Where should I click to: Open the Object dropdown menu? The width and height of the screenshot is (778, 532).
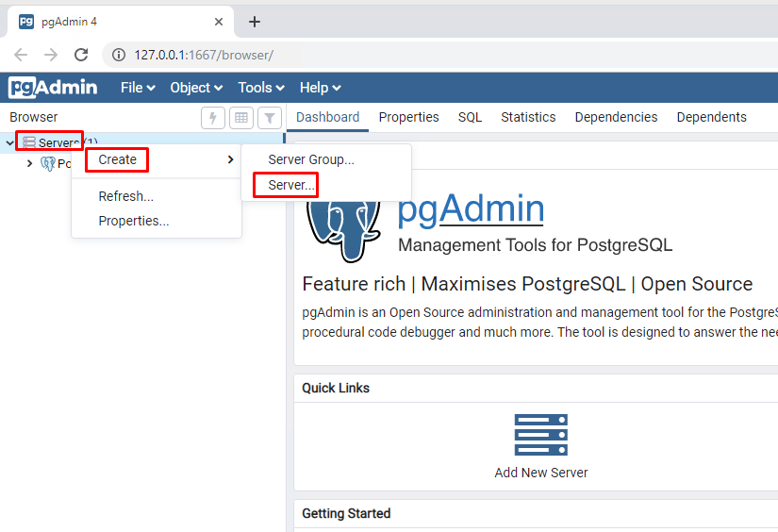[x=196, y=88]
